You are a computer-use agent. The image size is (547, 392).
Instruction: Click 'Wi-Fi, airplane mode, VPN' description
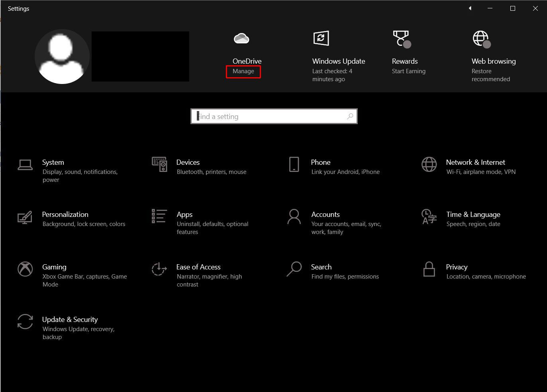481,172
